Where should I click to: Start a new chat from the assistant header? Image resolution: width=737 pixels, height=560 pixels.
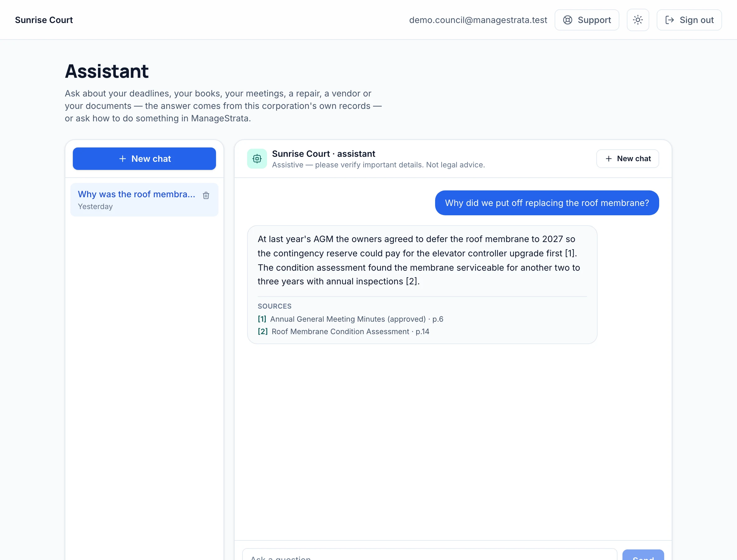(x=628, y=159)
